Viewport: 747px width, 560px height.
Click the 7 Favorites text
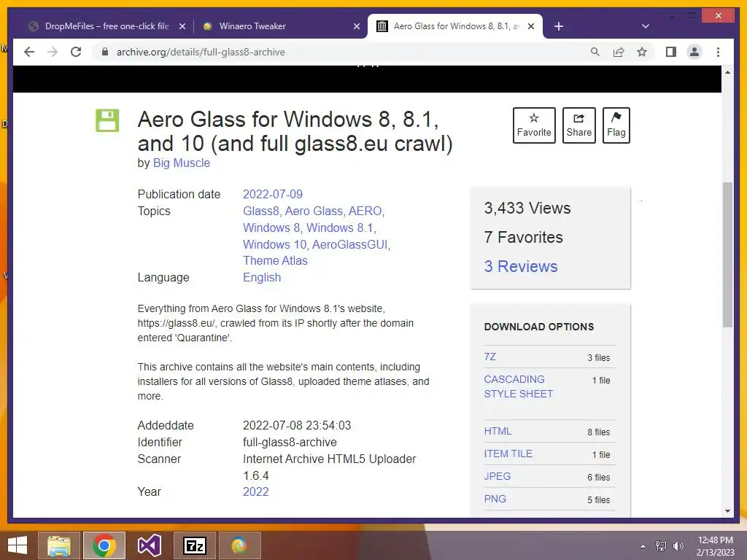pyautogui.click(x=524, y=237)
